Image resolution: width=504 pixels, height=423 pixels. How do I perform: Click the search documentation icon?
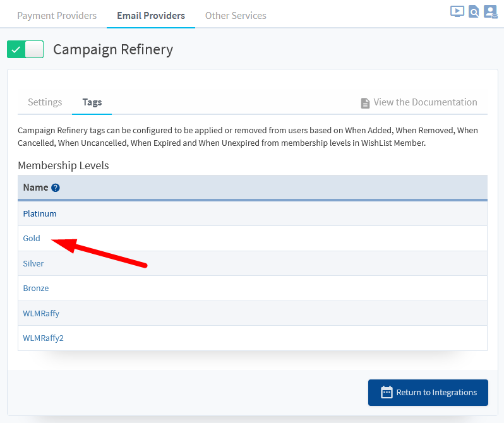pyautogui.click(x=474, y=11)
